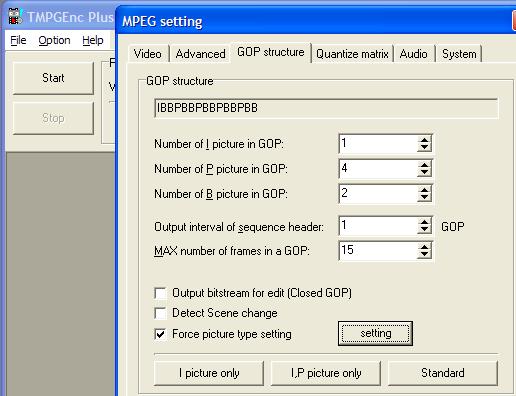Uncheck Force picture type setting
Image resolution: width=516 pixels, height=396 pixels.
[161, 334]
